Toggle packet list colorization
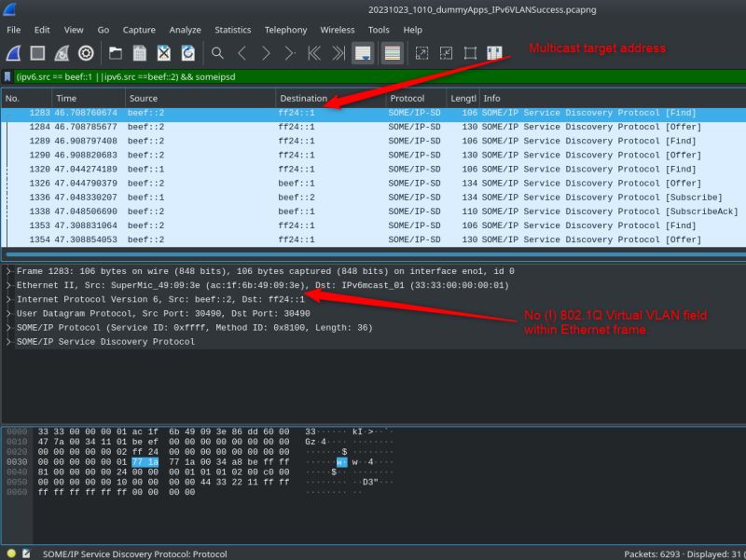This screenshot has width=746, height=560. 393,53
